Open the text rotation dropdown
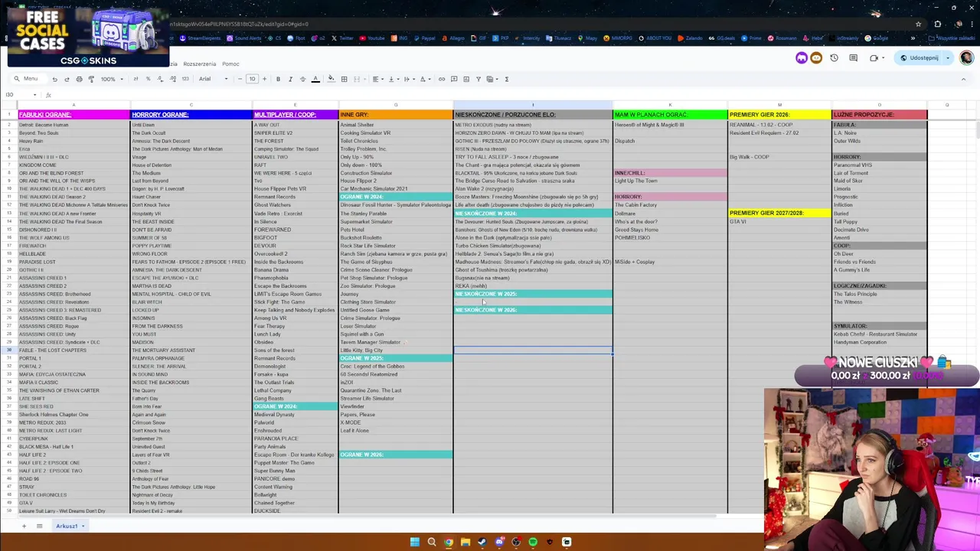 click(x=424, y=79)
